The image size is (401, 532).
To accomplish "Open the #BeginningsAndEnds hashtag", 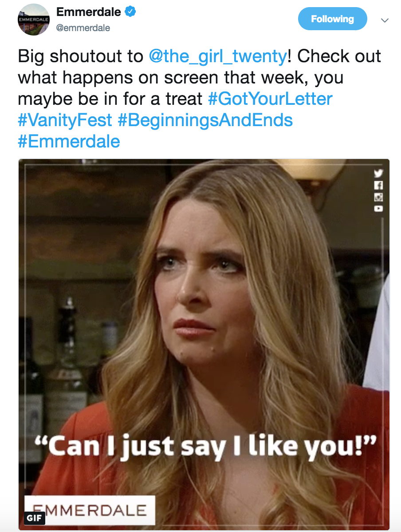I will click(x=205, y=120).
